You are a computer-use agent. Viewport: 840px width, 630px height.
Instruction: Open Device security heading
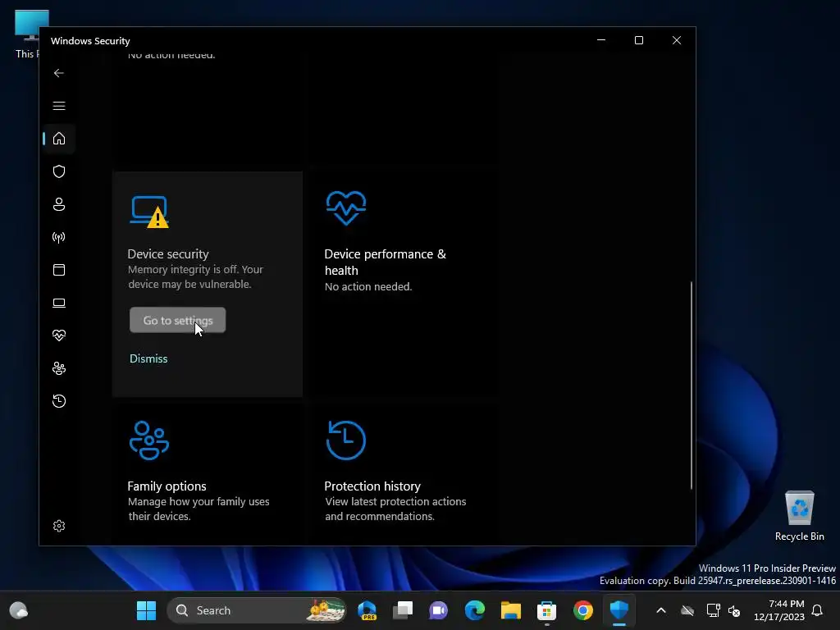(168, 254)
